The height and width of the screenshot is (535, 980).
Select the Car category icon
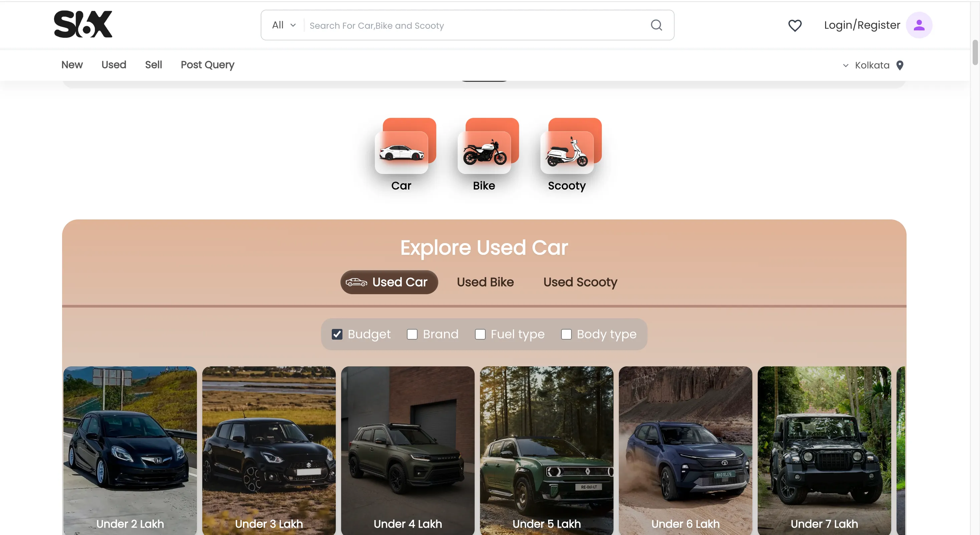[402, 152]
